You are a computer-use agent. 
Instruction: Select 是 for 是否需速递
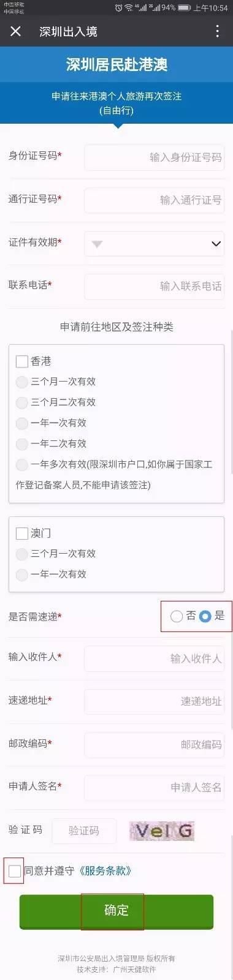click(x=205, y=616)
